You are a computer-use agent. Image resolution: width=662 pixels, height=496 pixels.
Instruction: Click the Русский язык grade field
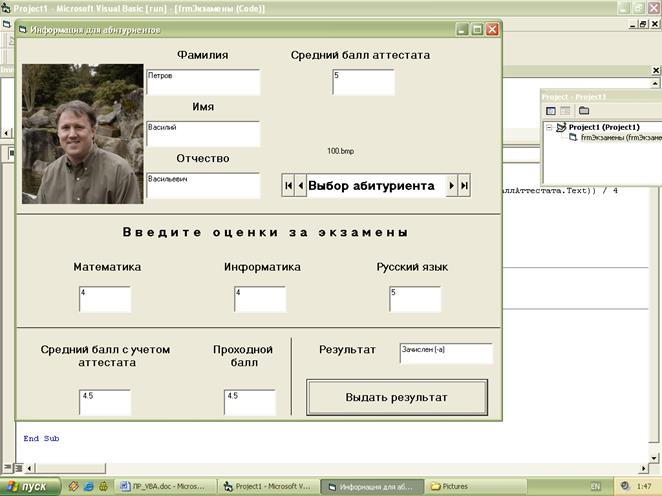click(415, 299)
